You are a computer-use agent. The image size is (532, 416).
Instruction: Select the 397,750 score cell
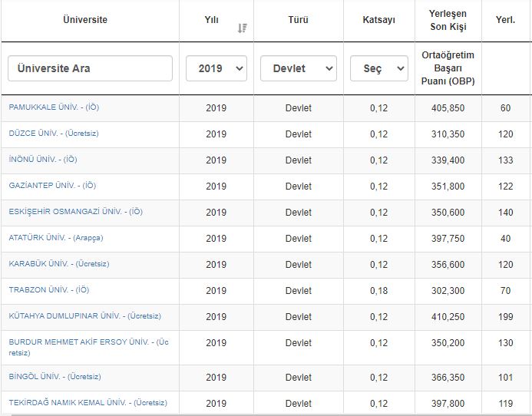point(448,239)
